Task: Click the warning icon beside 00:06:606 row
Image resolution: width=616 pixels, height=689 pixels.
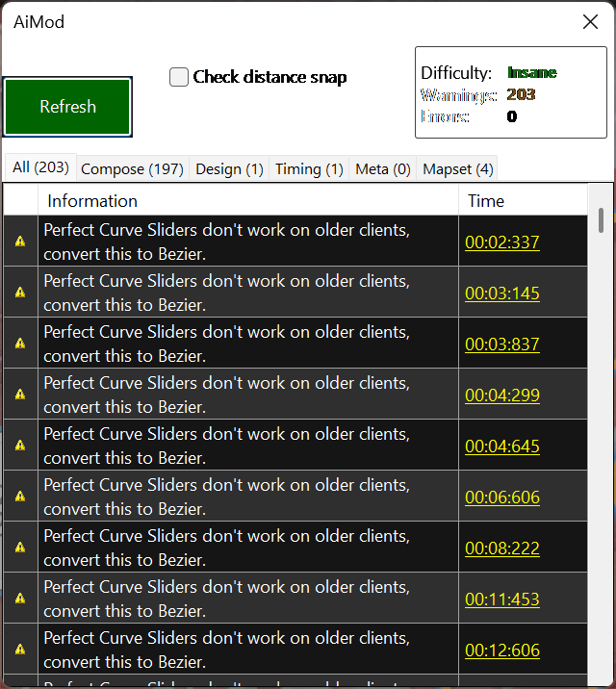Action: [x=20, y=497]
